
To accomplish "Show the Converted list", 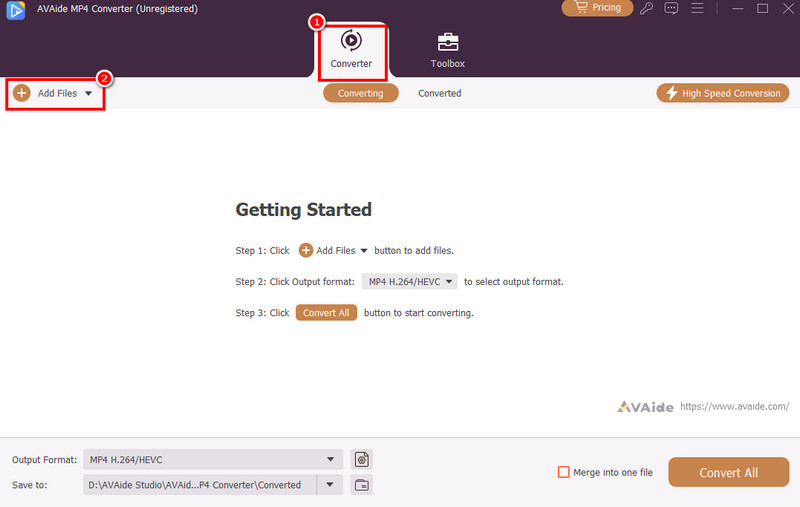I will (439, 93).
